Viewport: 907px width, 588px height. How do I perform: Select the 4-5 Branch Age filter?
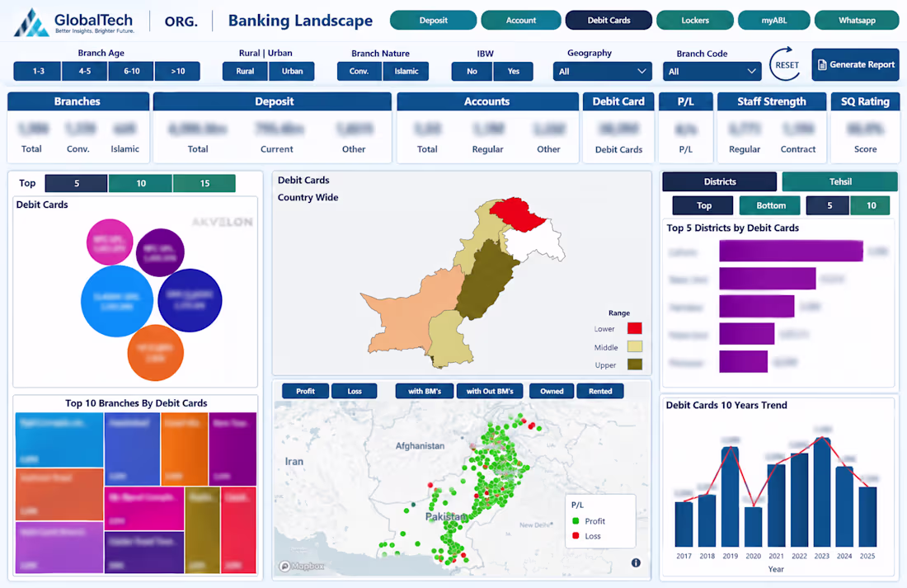click(84, 71)
